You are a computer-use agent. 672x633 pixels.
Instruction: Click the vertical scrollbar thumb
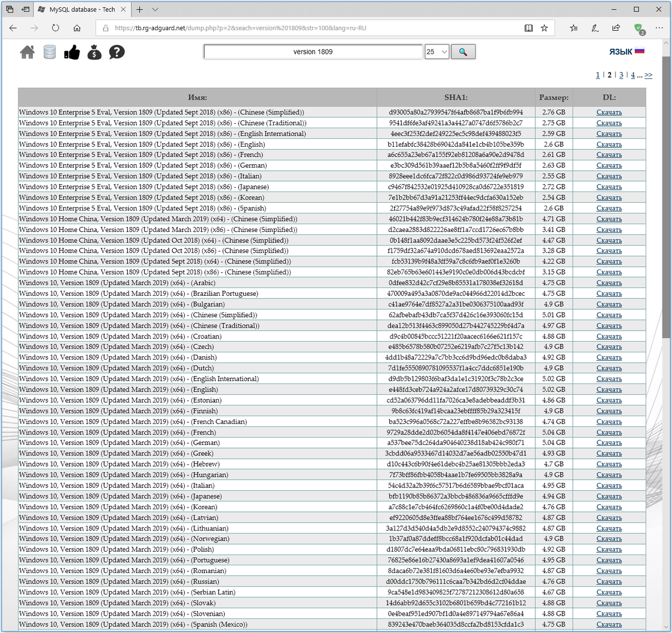(x=666, y=196)
